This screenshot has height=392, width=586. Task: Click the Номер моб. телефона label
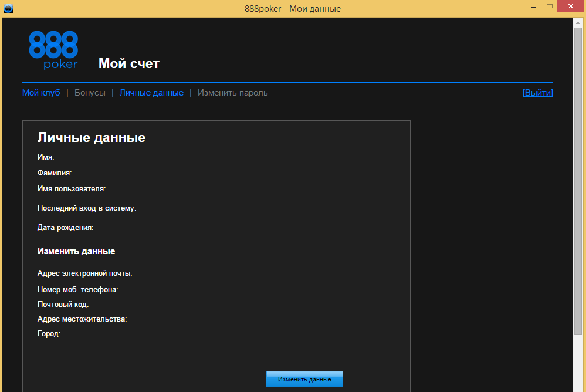click(78, 289)
